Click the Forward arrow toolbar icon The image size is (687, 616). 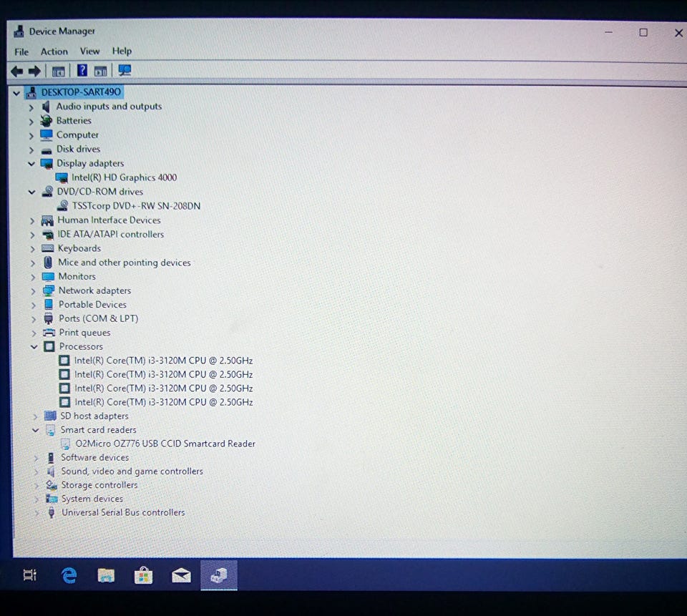pyautogui.click(x=34, y=71)
